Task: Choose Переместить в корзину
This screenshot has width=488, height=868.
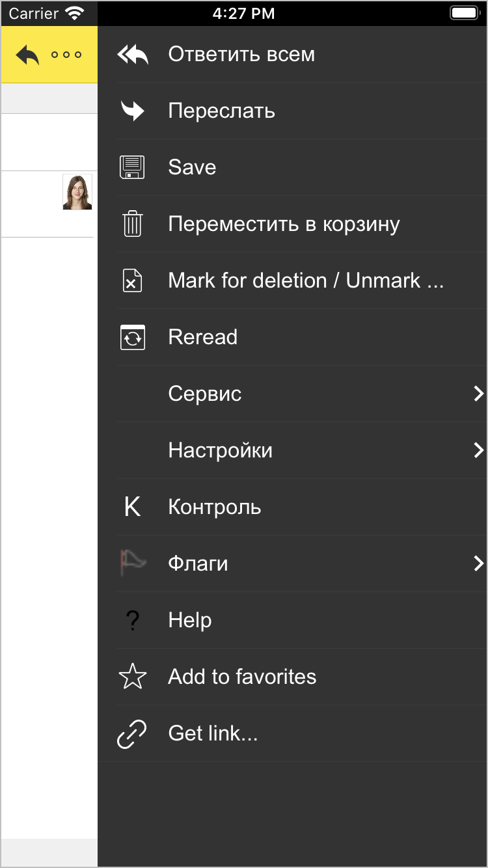Action: [x=284, y=224]
